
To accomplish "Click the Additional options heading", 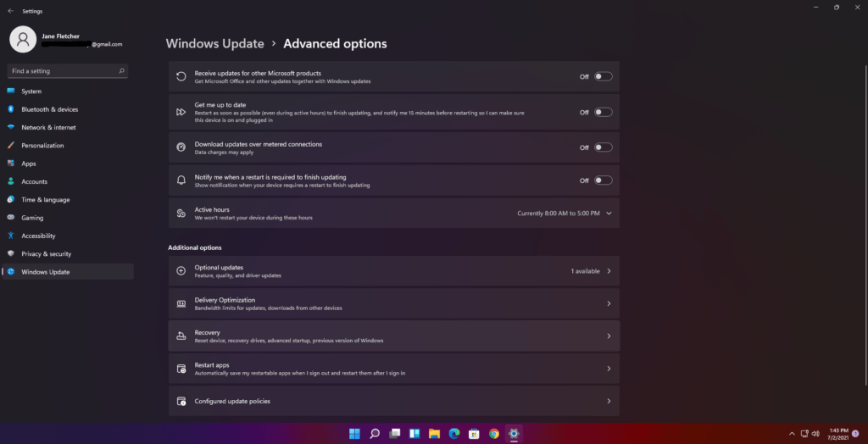I will [x=195, y=247].
